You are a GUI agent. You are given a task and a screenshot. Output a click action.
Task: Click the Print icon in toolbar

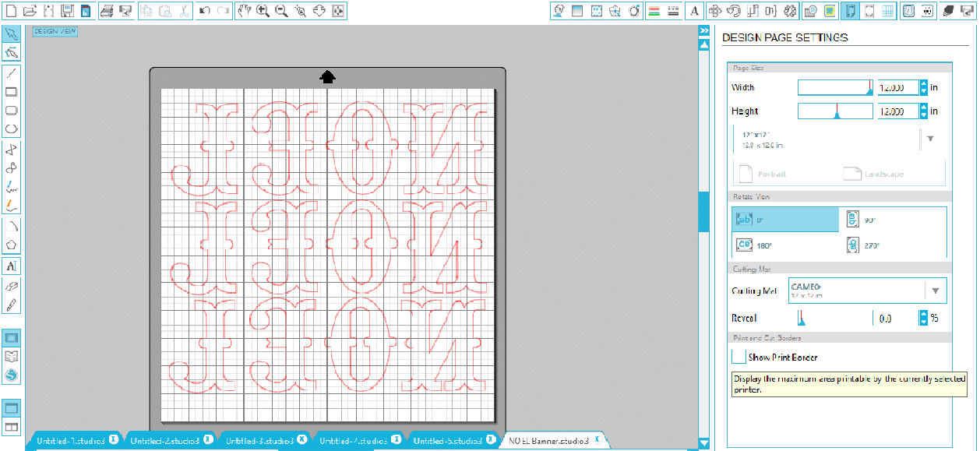(x=108, y=11)
